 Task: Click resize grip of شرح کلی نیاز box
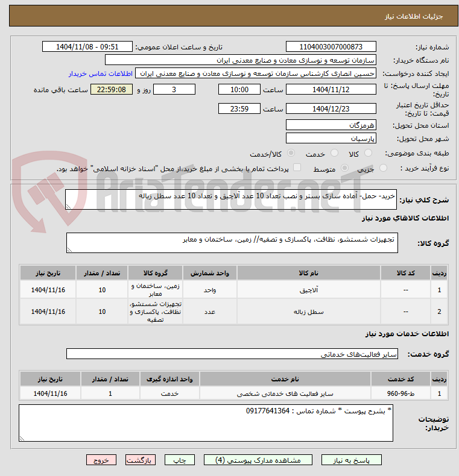coord(68,207)
